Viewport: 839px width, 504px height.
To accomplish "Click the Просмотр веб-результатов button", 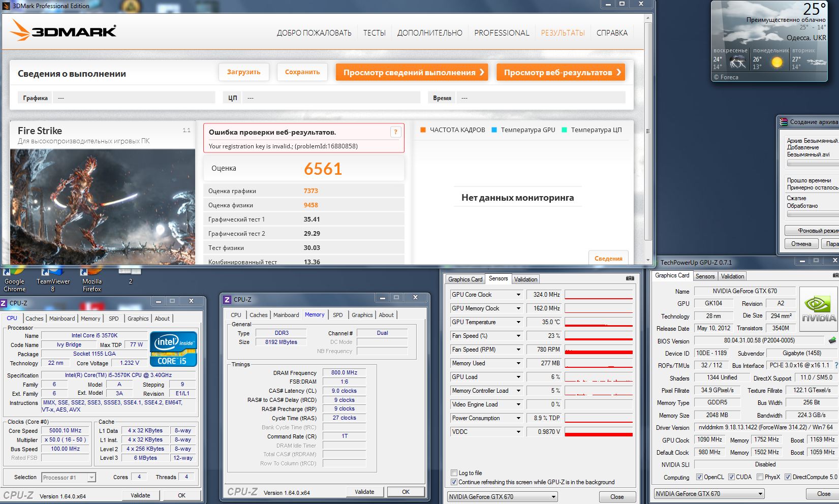I will [561, 72].
